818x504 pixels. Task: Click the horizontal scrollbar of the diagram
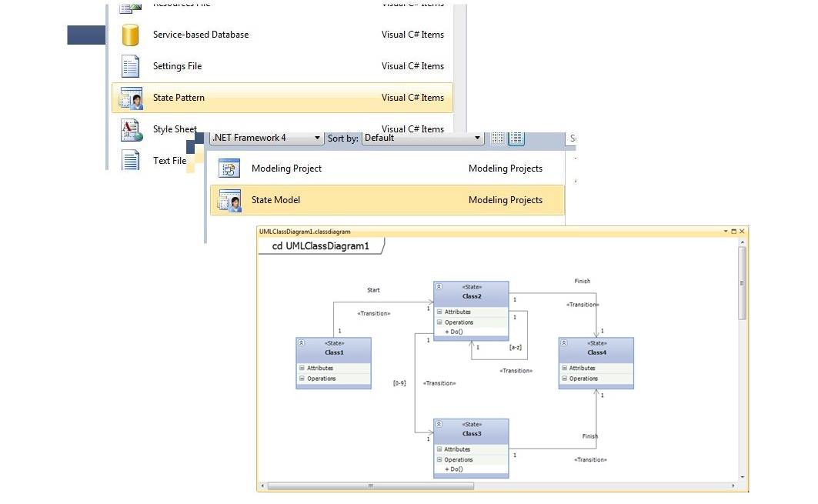[370, 486]
